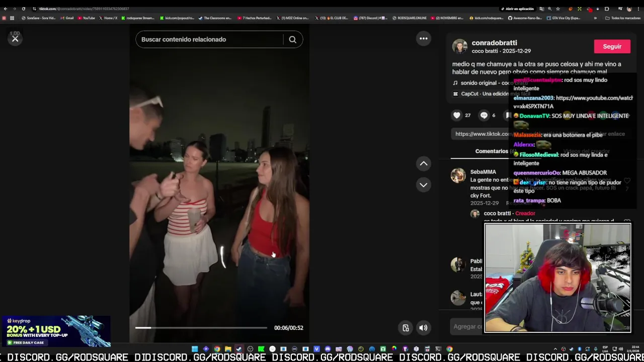
Task: Open Kick app green taskbar icon
Action: point(262,349)
